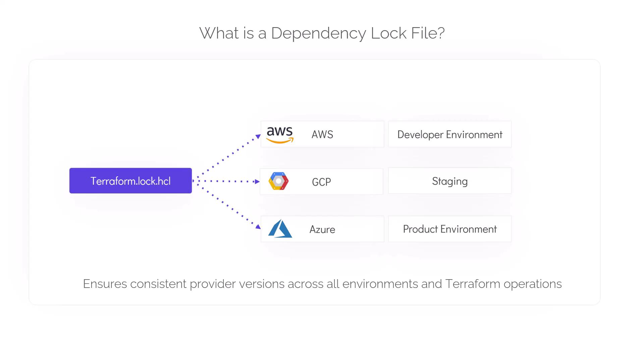Click the Azure text label
Image resolution: width=644 pixels, height=362 pixels.
pyautogui.click(x=322, y=230)
